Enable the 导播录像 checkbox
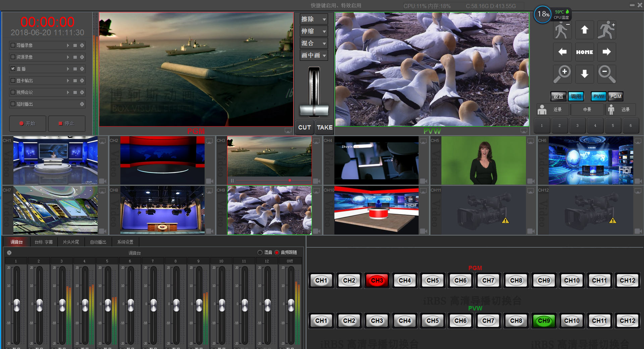644x349 pixels. coord(13,45)
